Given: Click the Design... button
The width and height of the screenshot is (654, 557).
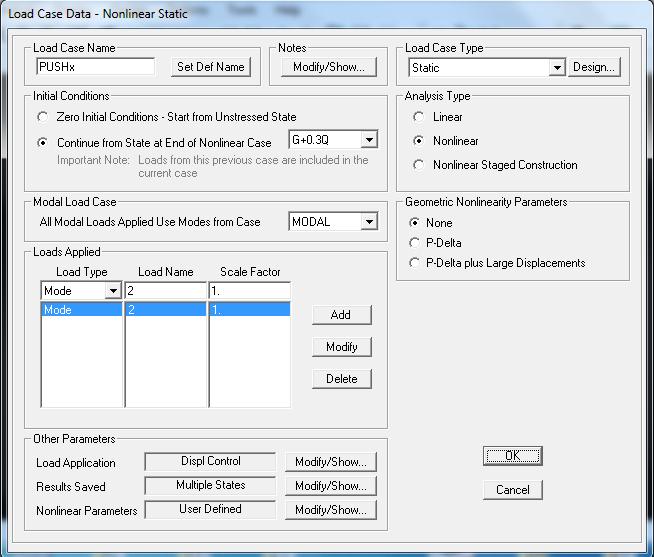Looking at the screenshot, I should pos(594,67).
